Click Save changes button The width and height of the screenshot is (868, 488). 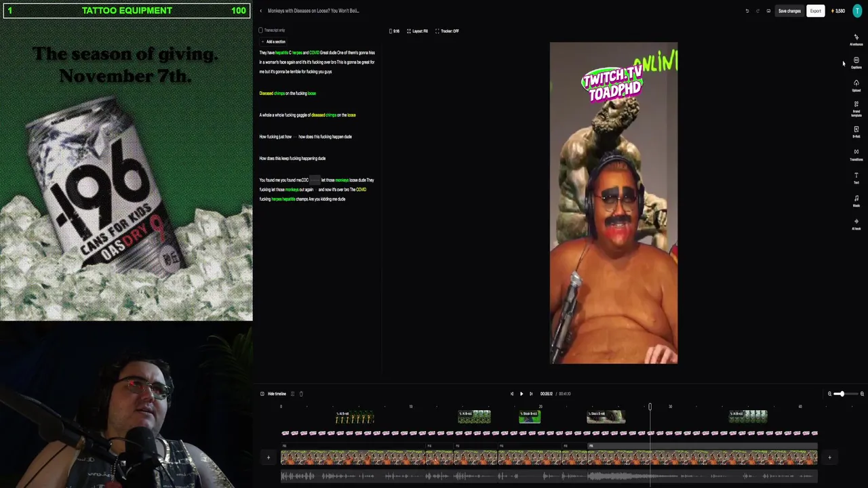[x=789, y=11]
